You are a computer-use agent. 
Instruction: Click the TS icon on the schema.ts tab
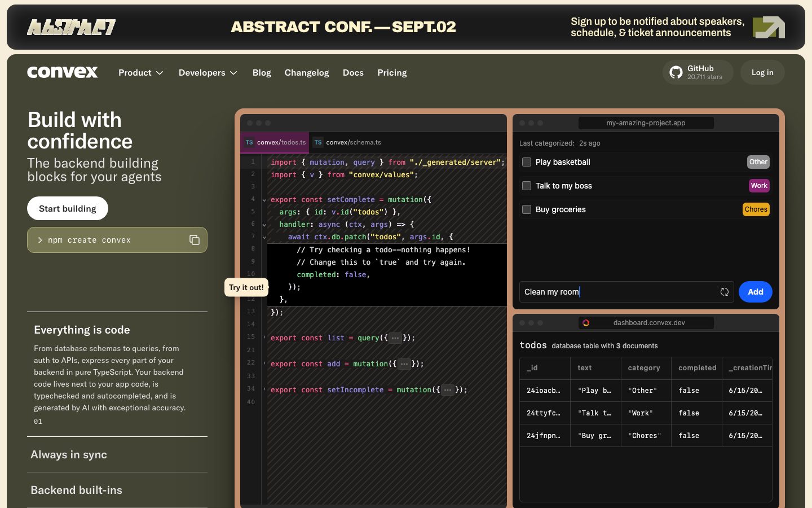coord(318,142)
